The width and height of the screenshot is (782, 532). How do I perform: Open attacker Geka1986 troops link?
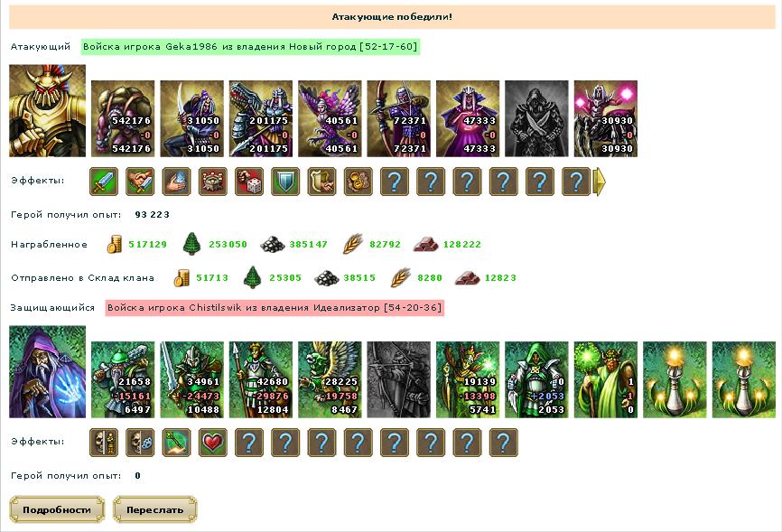(x=250, y=47)
